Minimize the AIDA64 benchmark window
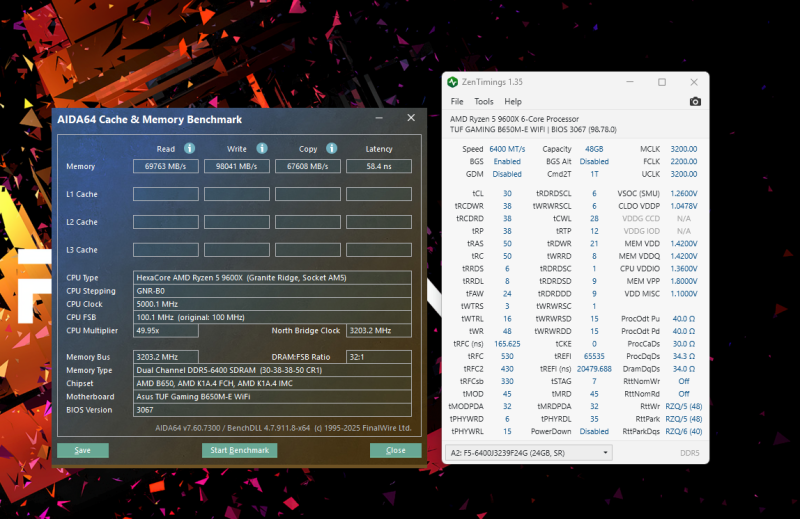Viewport: 800px width, 519px height. coord(379,118)
